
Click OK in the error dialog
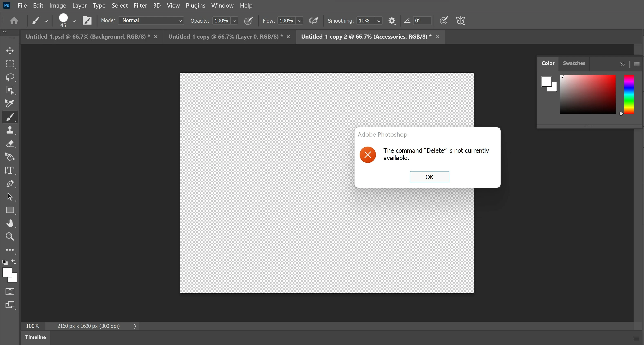(x=429, y=177)
